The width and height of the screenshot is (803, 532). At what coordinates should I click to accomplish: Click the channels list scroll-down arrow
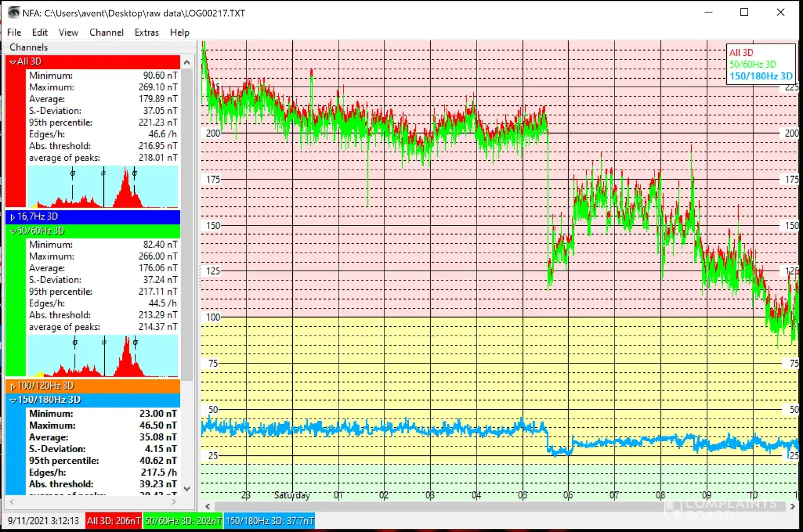[187, 488]
